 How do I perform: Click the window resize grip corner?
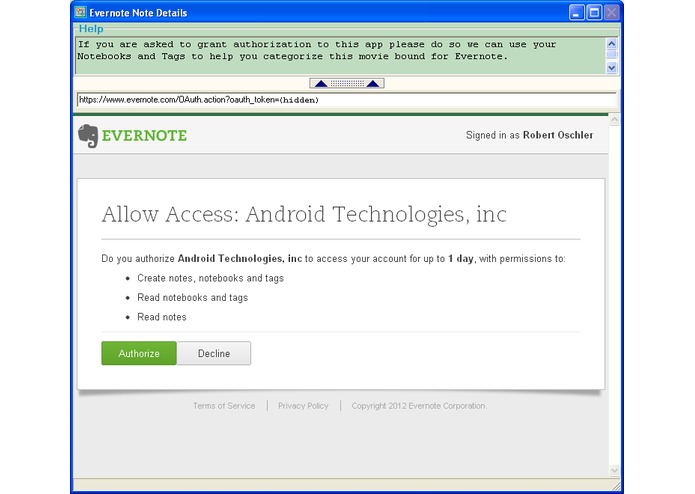pos(616,486)
